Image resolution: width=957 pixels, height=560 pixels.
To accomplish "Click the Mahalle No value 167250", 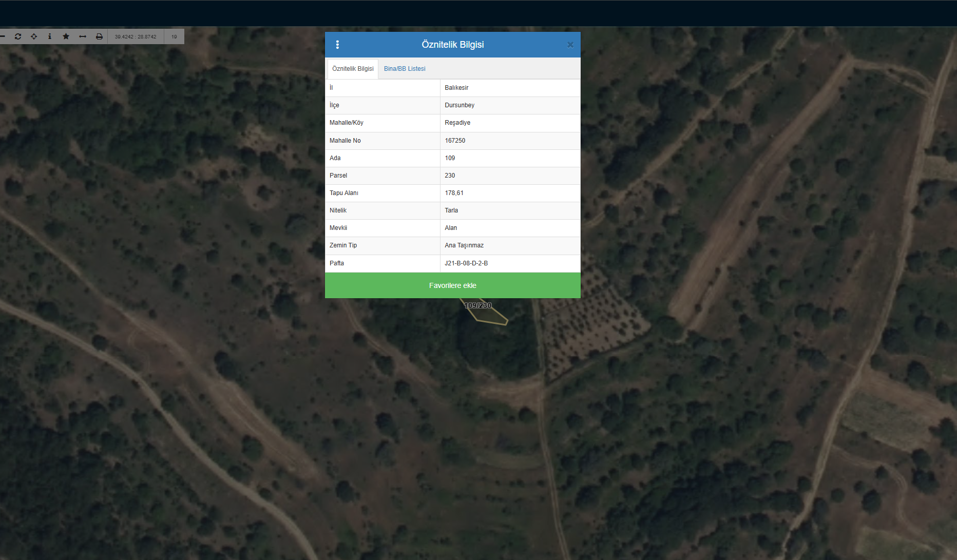I will 455,141.
